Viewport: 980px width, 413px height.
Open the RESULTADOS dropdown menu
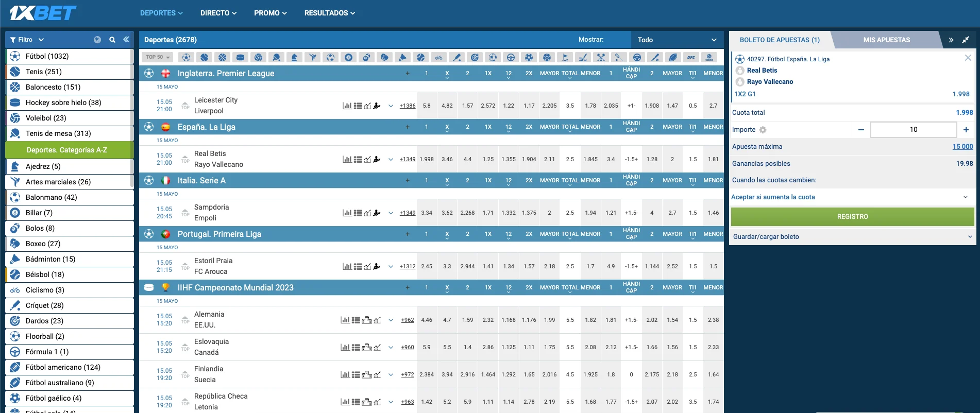(x=330, y=13)
